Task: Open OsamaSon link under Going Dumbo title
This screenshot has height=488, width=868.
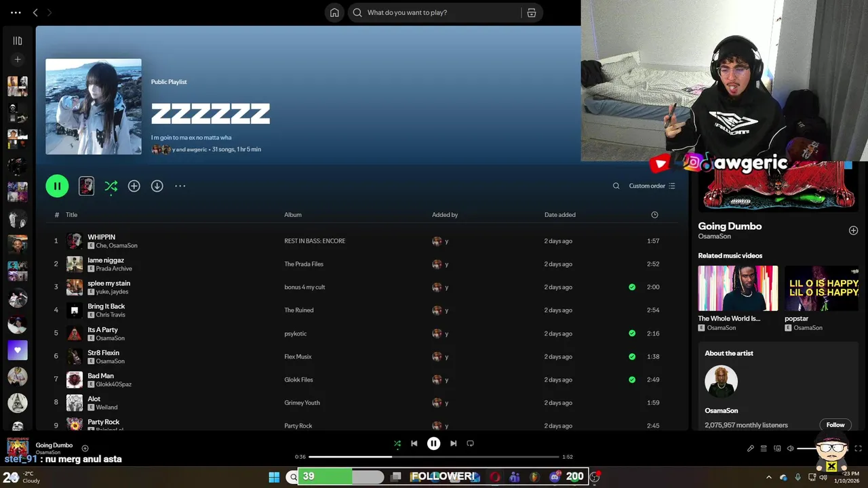Action: 715,237
